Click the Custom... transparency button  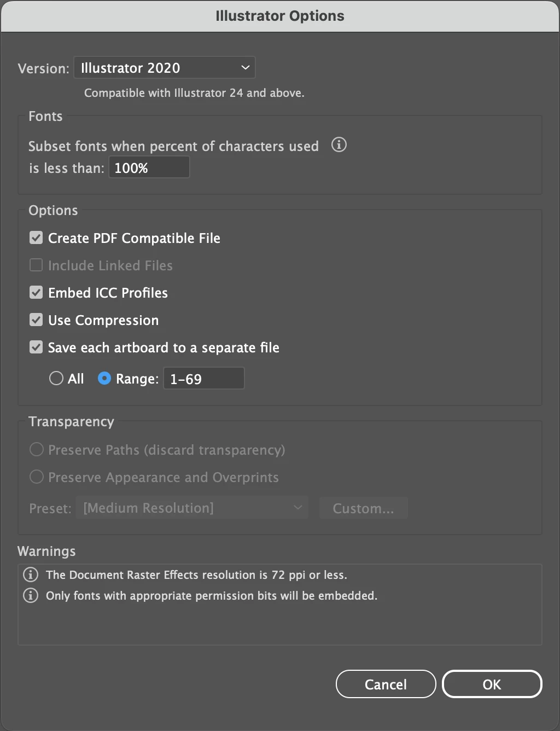coord(363,508)
